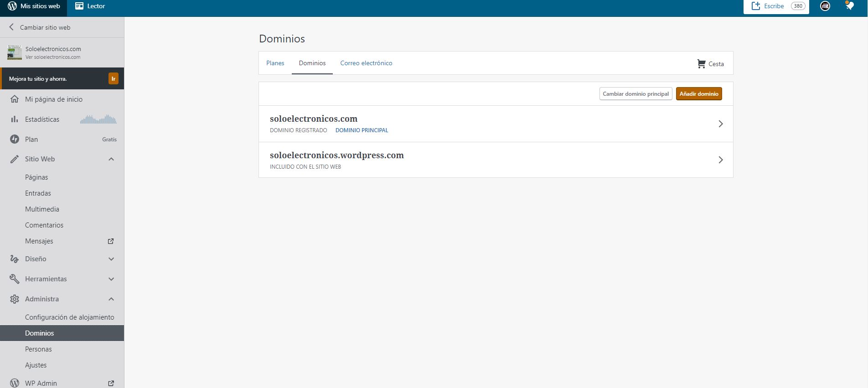This screenshot has height=388, width=868.
Task: Open Mensajes external link icon
Action: (x=111, y=241)
